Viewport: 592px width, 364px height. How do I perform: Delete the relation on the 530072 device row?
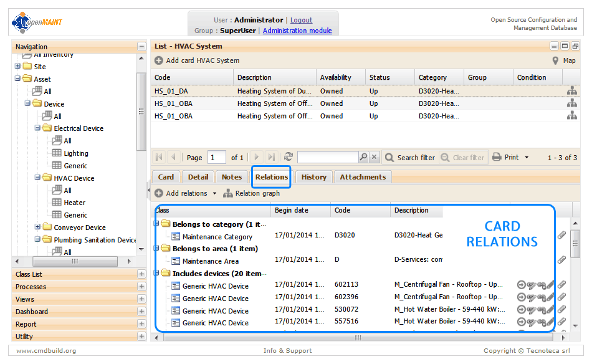pos(541,310)
